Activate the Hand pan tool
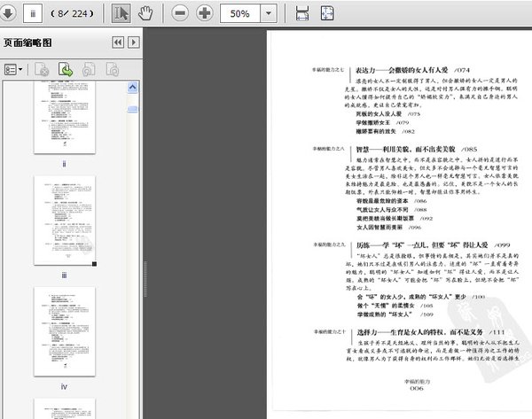Image resolution: width=532 pixels, height=419 pixels. 146,14
